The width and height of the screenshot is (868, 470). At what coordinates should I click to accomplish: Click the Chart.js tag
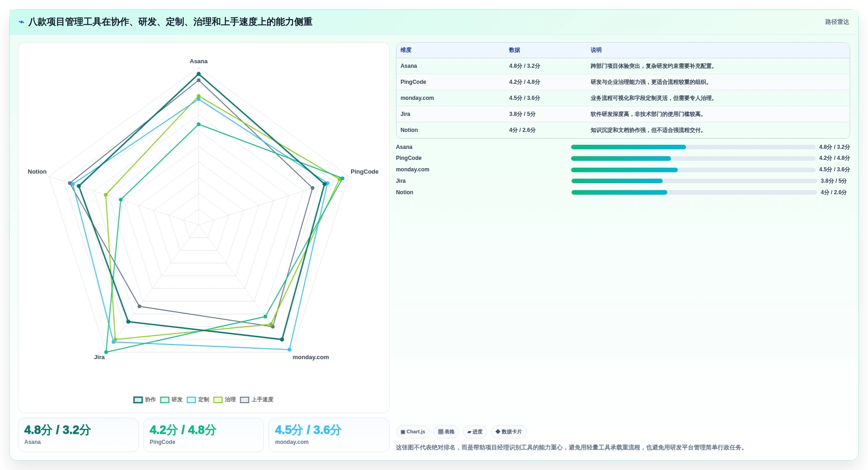pyautogui.click(x=412, y=432)
